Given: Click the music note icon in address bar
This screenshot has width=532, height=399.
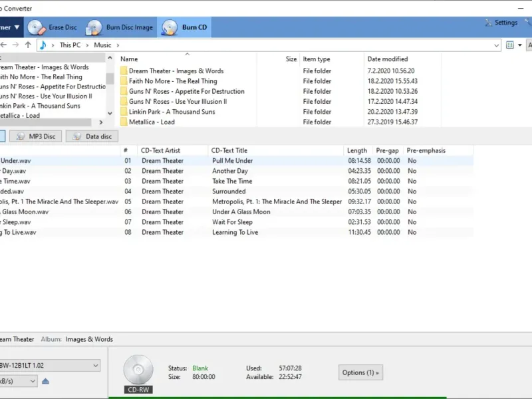Looking at the screenshot, I should 43,45.
